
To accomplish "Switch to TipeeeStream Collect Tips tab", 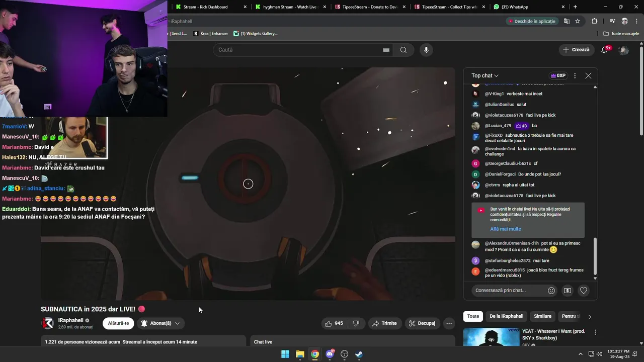I will [449, 7].
